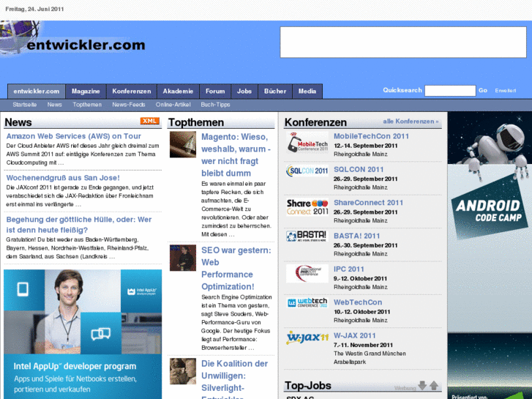Open Die Koalition der Unwilligen headline
The height and width of the screenshot is (399, 532).
(235, 379)
